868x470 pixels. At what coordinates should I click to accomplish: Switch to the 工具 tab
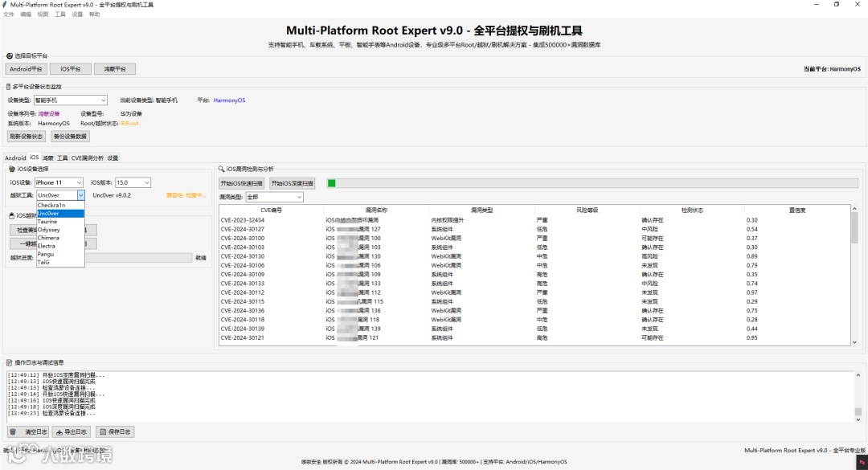(x=63, y=158)
